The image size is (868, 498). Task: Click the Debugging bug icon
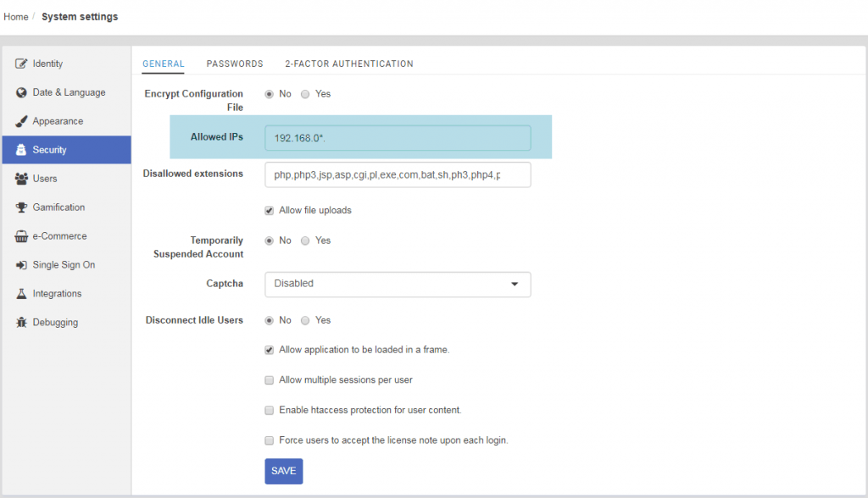tap(22, 323)
